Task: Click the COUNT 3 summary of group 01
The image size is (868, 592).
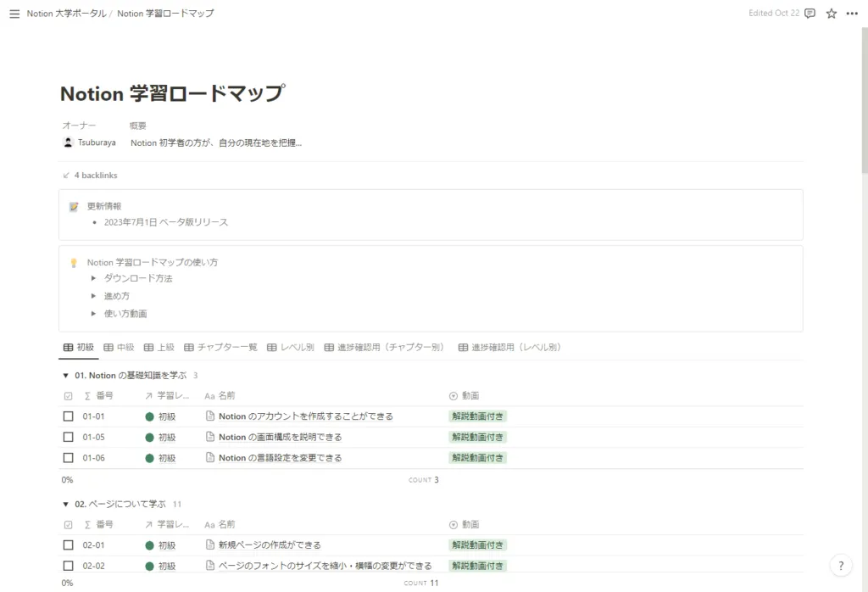Action: [424, 479]
